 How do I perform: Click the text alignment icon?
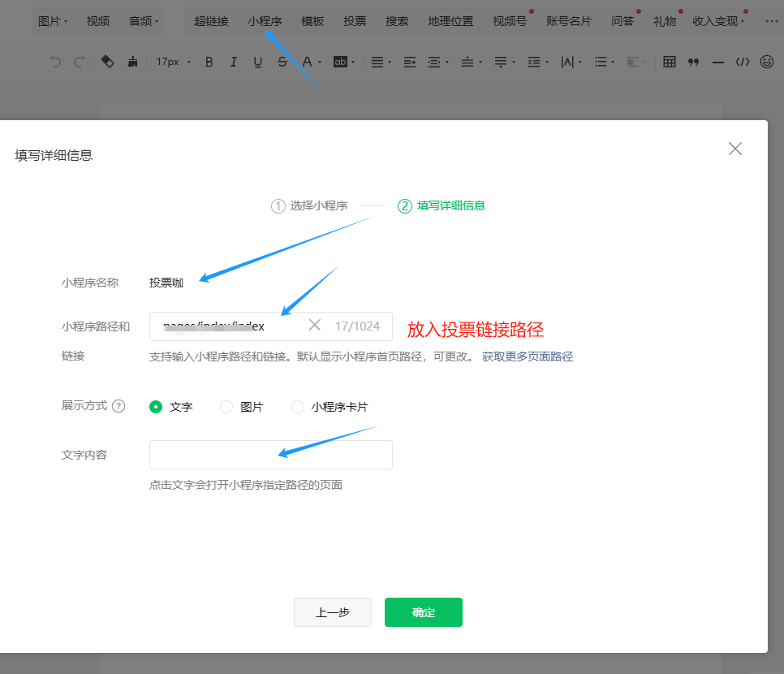tap(377, 62)
